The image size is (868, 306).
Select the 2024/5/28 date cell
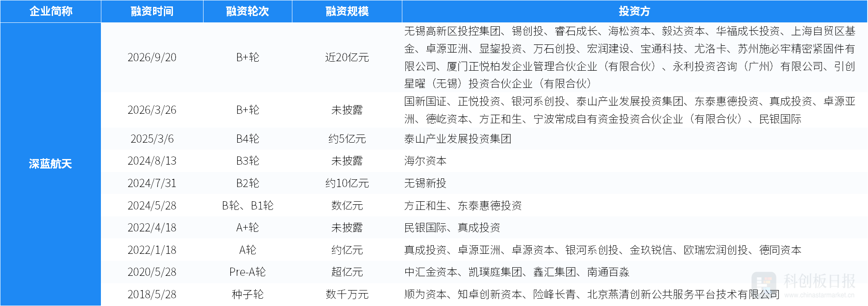click(x=152, y=206)
